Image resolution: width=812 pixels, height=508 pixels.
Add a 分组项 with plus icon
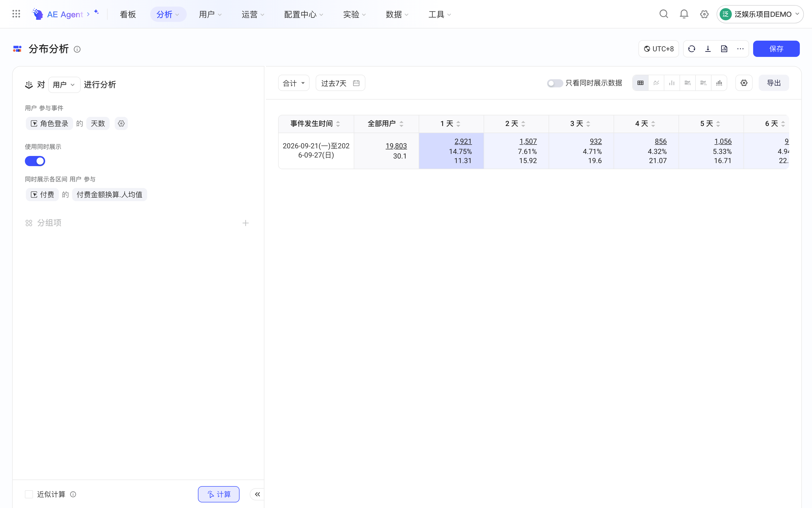246,223
